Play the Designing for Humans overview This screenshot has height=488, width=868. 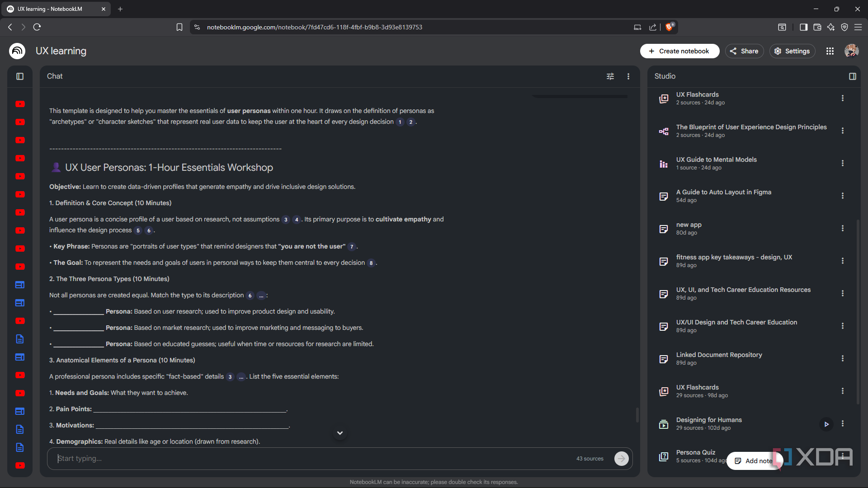826,424
